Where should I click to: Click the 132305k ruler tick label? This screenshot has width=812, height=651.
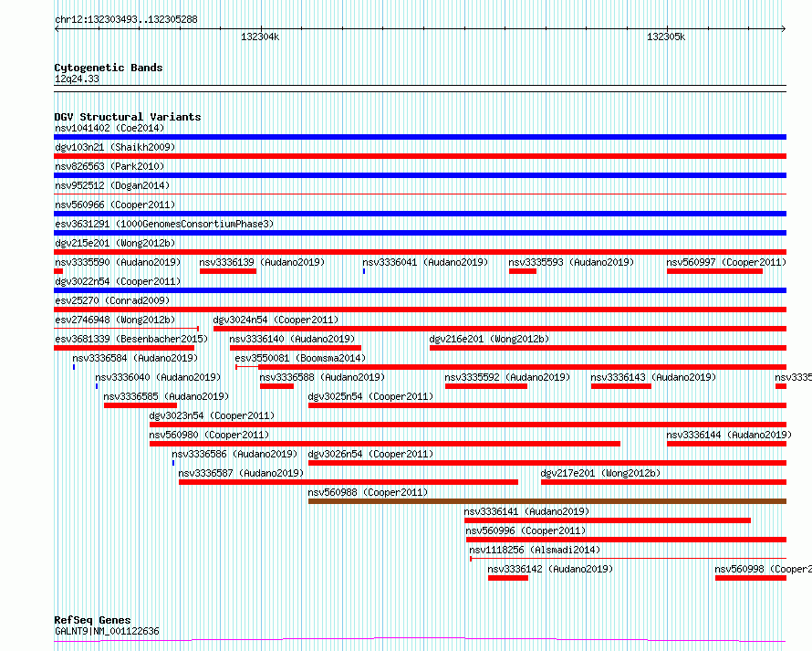coord(666,37)
